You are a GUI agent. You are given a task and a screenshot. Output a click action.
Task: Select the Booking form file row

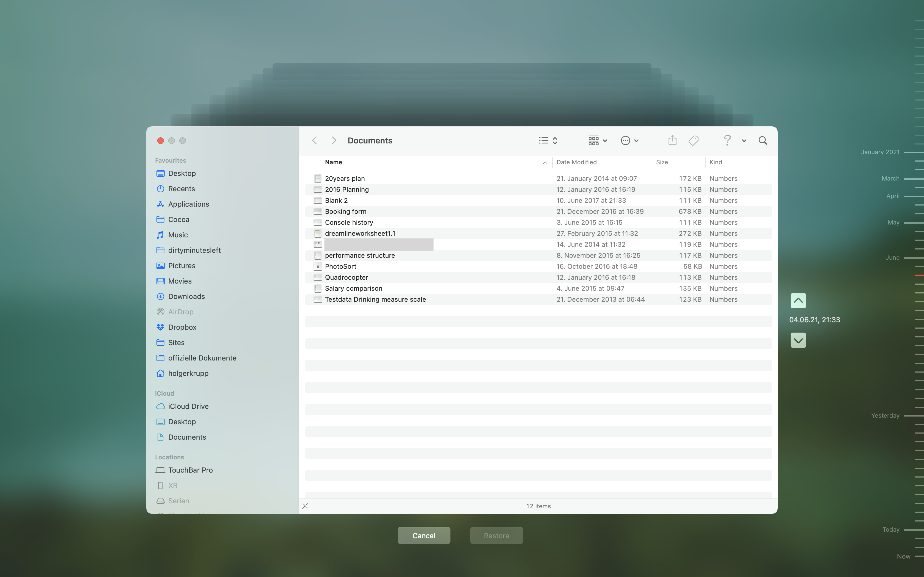pyautogui.click(x=346, y=211)
